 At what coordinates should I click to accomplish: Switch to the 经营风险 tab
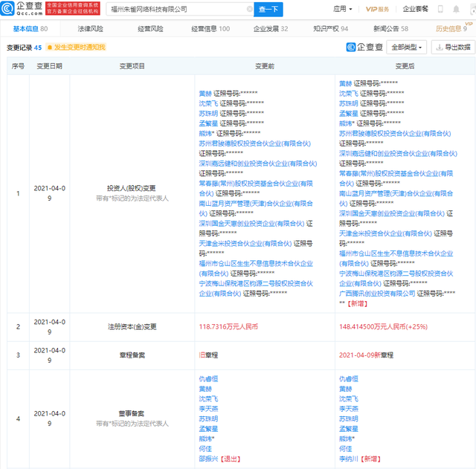150,29
